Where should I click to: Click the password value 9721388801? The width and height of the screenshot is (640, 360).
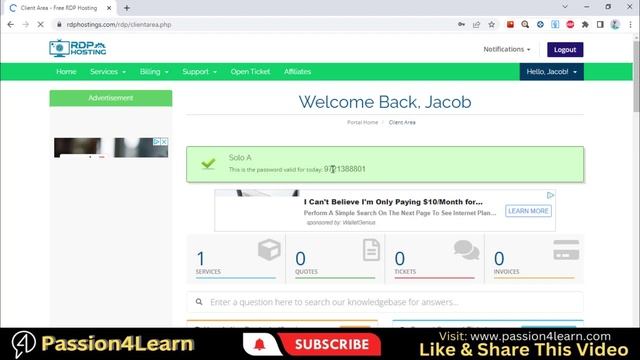pyautogui.click(x=344, y=169)
